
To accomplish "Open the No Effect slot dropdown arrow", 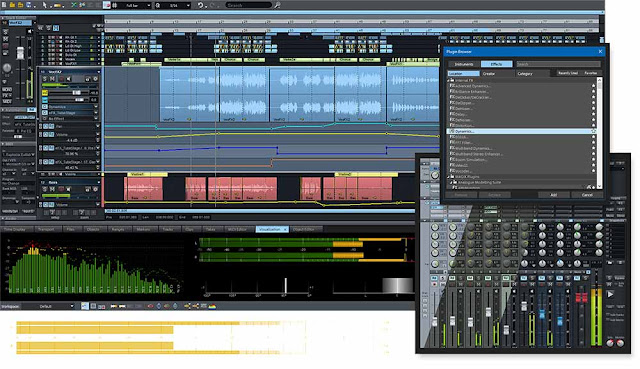I will pos(96,119).
